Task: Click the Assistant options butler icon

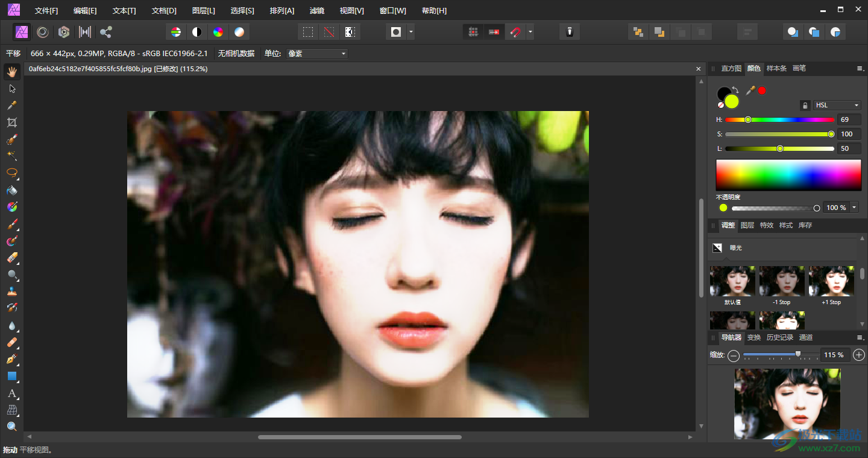Action: [570, 32]
